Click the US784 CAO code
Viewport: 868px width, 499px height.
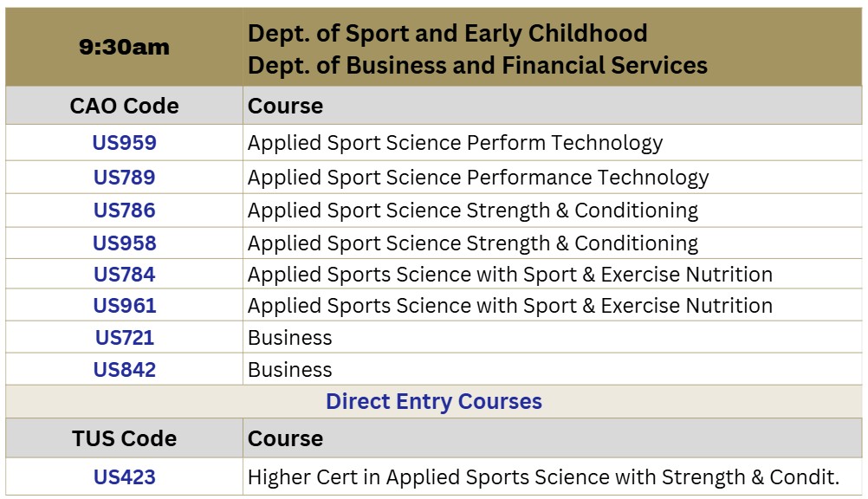(x=125, y=275)
